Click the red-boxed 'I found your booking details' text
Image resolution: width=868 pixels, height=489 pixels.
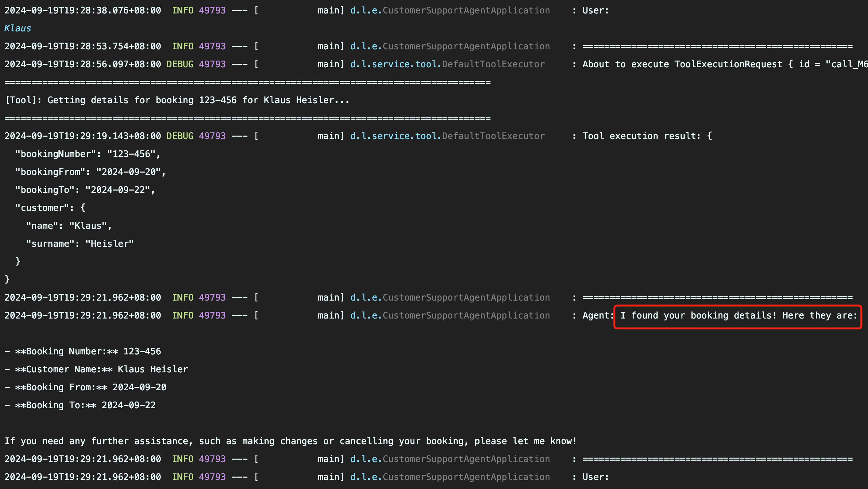coord(738,316)
